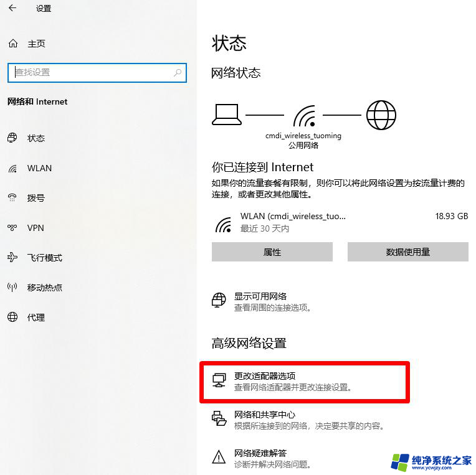476x475 pixels.
Task: Go to the 拨号 dial-up section
Action: 36,198
